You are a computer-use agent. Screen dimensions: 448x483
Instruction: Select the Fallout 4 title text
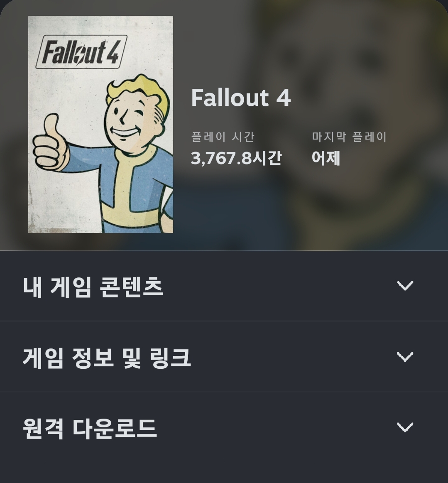241,98
